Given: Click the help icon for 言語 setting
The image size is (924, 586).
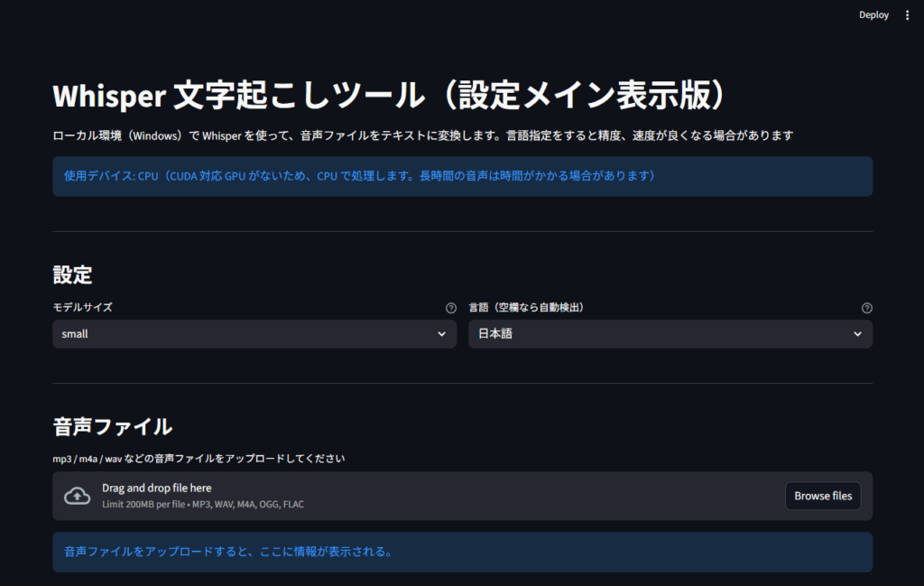Looking at the screenshot, I should click(867, 308).
